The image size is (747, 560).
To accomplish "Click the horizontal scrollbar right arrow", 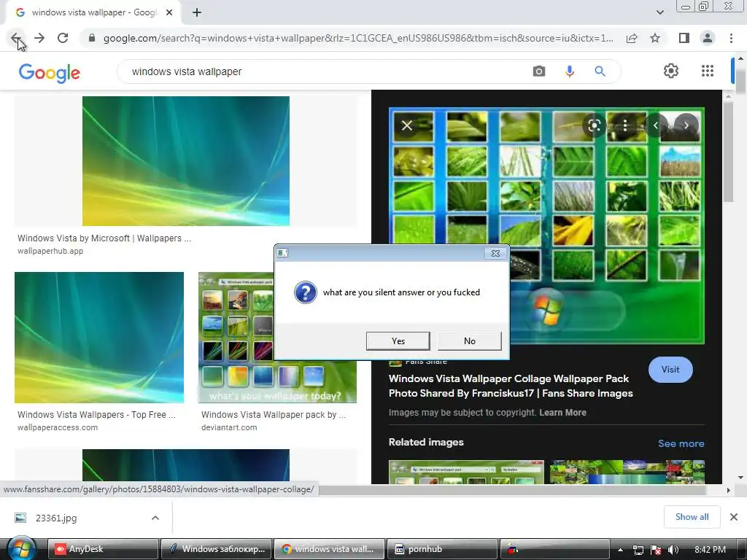I will pos(729,490).
